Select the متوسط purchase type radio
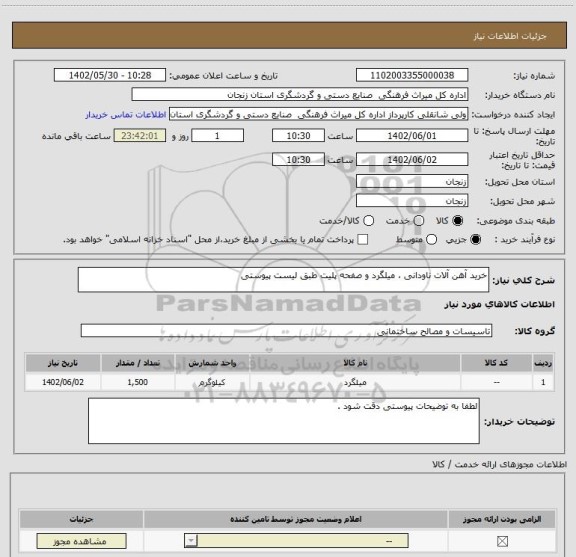 click(431, 240)
